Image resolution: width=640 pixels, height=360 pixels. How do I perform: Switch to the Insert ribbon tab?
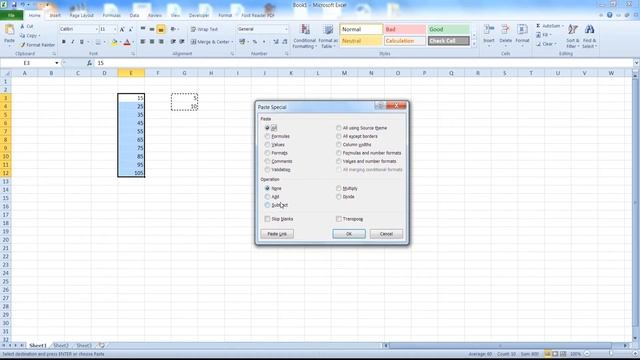coord(55,16)
